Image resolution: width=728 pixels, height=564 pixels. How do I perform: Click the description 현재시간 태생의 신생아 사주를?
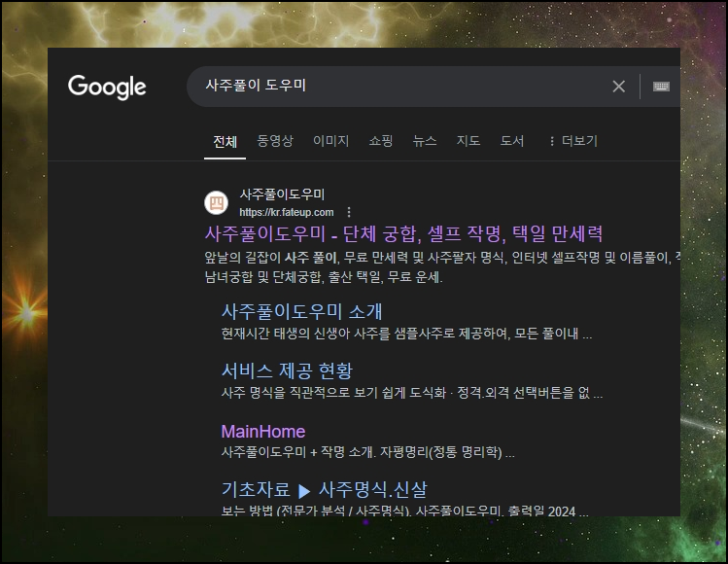tap(406, 334)
